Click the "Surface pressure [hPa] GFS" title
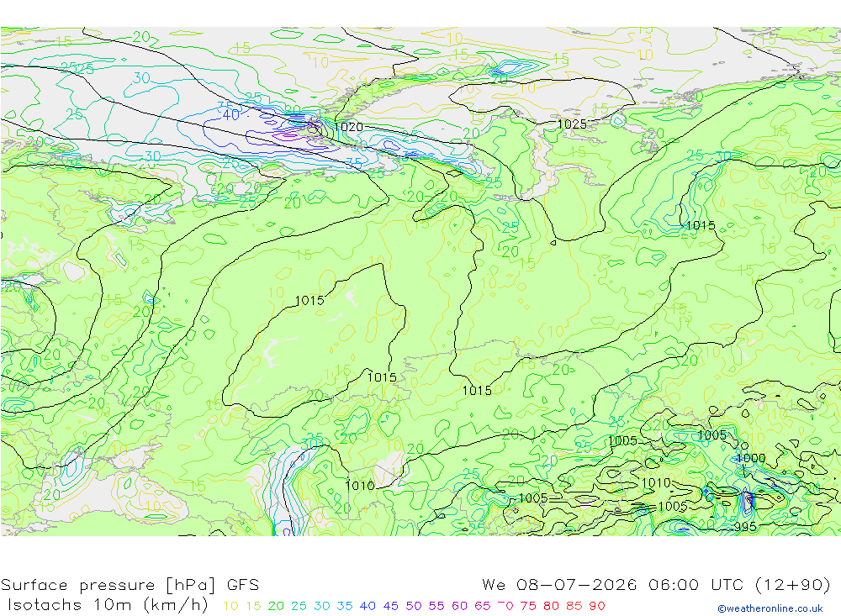The height and width of the screenshot is (616, 841). pyautogui.click(x=130, y=584)
